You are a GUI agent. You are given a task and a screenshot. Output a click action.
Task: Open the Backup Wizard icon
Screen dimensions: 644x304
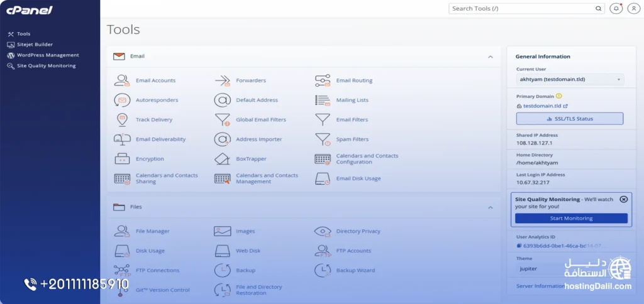(x=323, y=270)
